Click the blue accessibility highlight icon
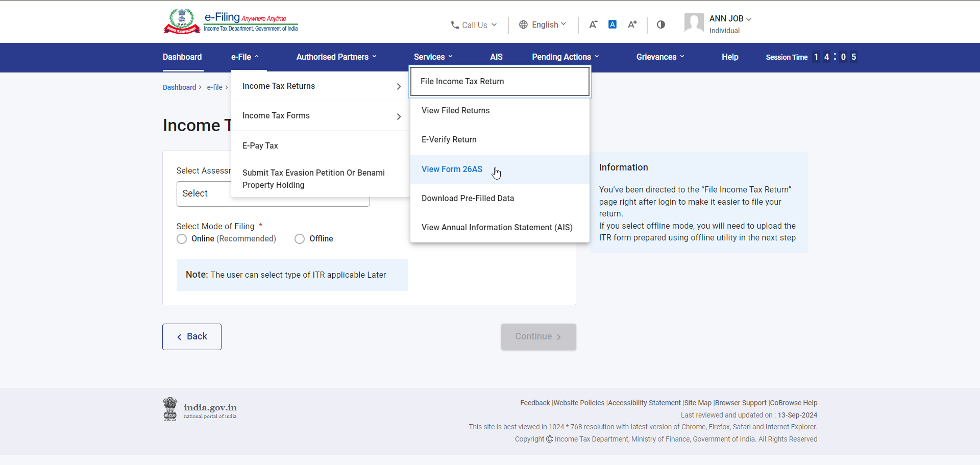 pos(612,24)
